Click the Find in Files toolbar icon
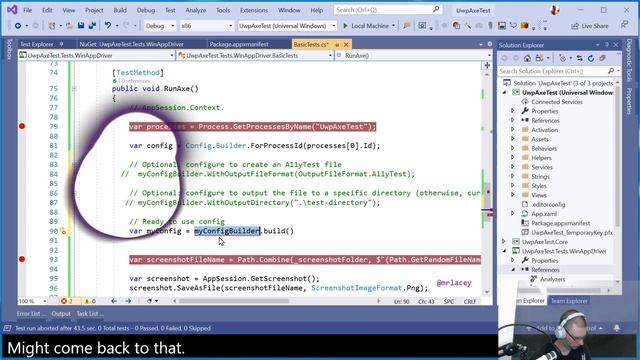The height and width of the screenshot is (360, 640). pyautogui.click(x=407, y=26)
